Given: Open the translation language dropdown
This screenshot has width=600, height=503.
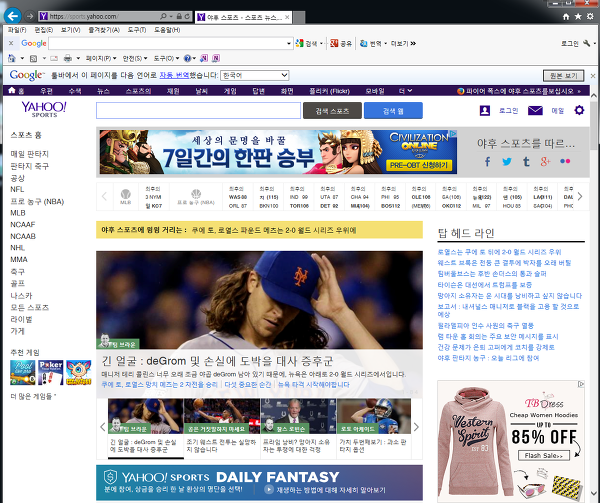Looking at the screenshot, I should click(x=254, y=75).
